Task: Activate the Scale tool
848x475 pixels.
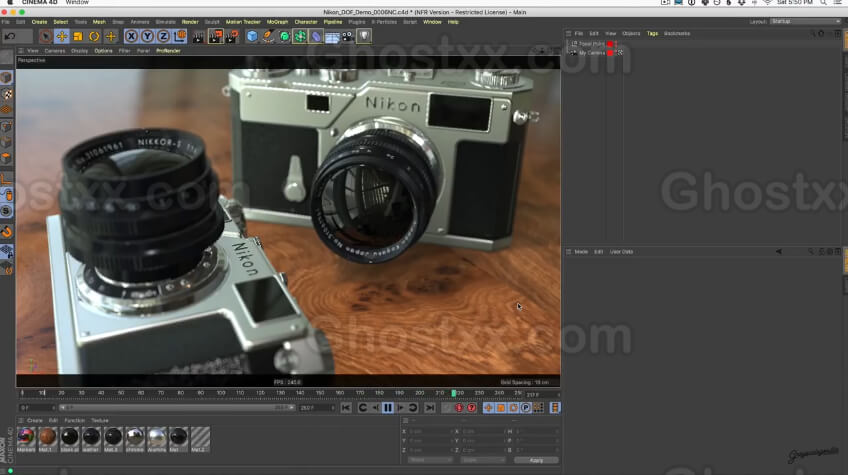Action: [x=78, y=36]
